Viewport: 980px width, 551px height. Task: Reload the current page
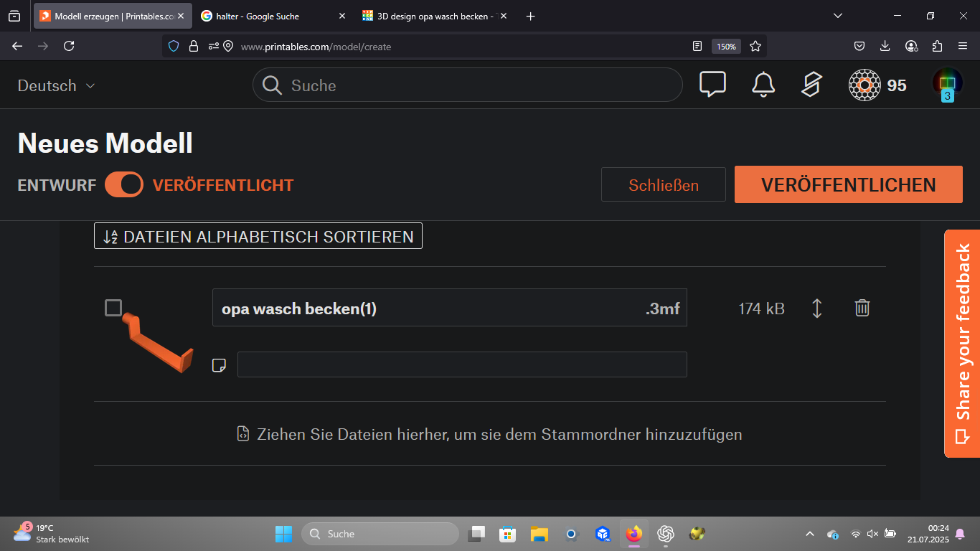point(69,46)
